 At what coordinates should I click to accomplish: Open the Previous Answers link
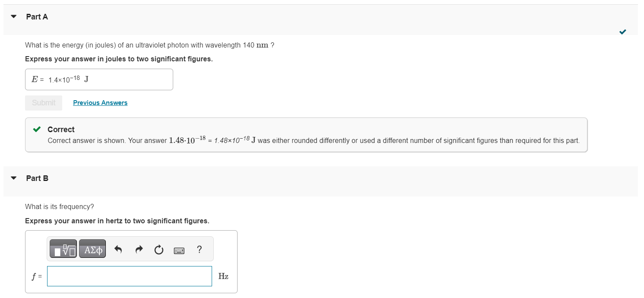[100, 103]
